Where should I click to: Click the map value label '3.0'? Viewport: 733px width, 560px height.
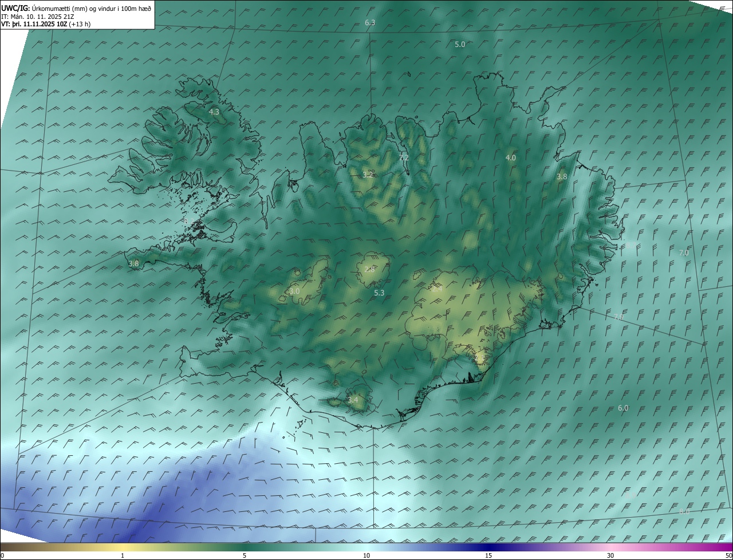[x=294, y=291]
